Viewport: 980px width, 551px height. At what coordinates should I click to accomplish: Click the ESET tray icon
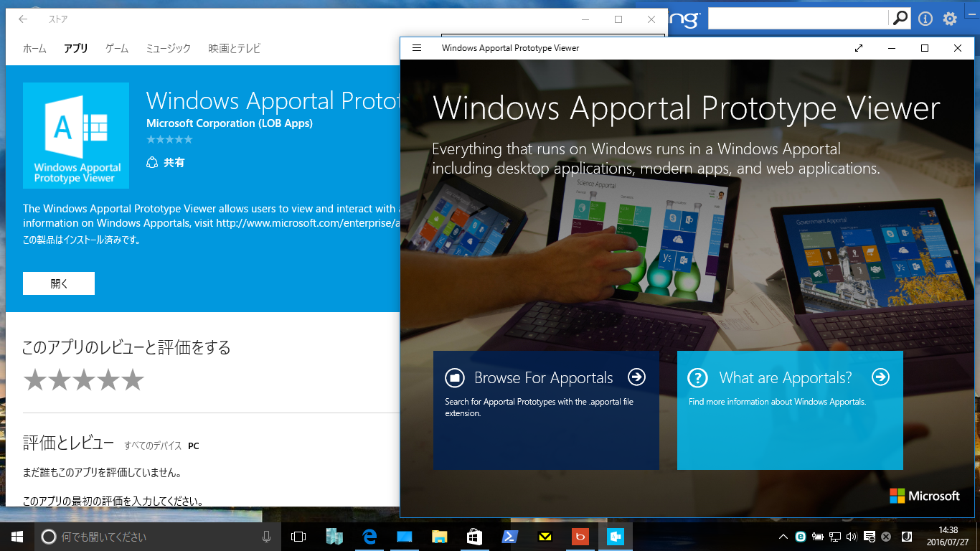pyautogui.click(x=801, y=537)
